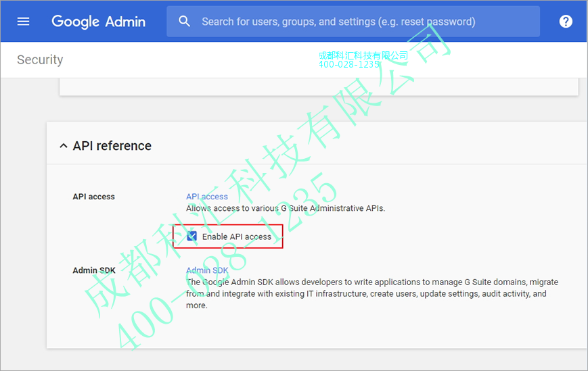The image size is (588, 371).
Task: Click the Enable API access label
Action: coord(237,237)
